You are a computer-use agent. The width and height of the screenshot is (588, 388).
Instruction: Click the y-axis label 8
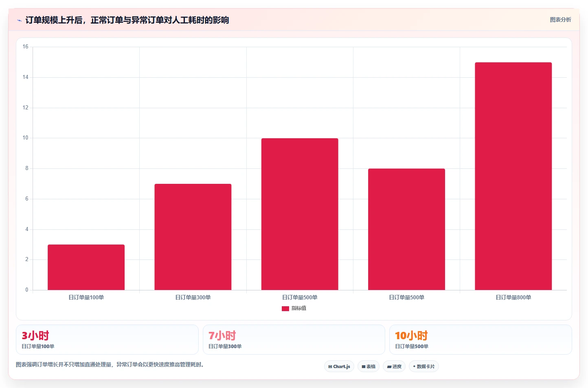pos(27,168)
